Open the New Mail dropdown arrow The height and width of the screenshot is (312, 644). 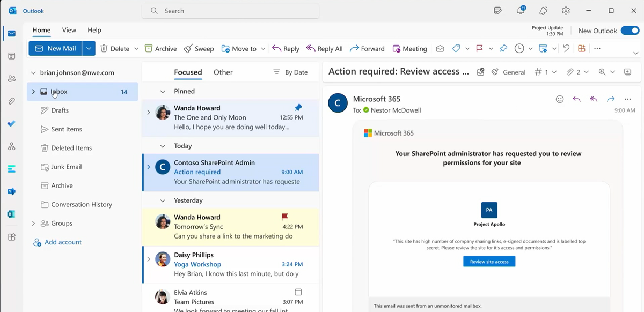(x=89, y=49)
